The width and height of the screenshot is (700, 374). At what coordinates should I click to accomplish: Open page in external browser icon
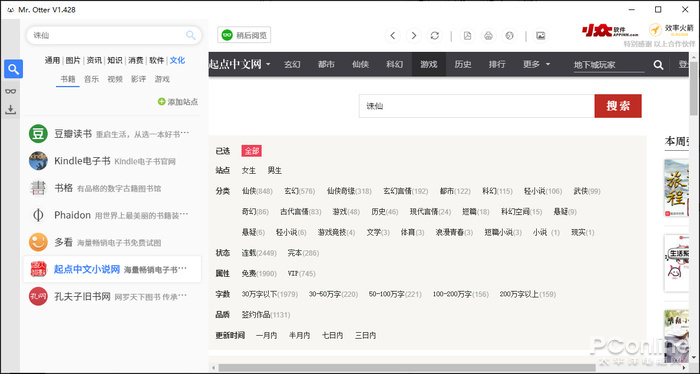coord(509,36)
